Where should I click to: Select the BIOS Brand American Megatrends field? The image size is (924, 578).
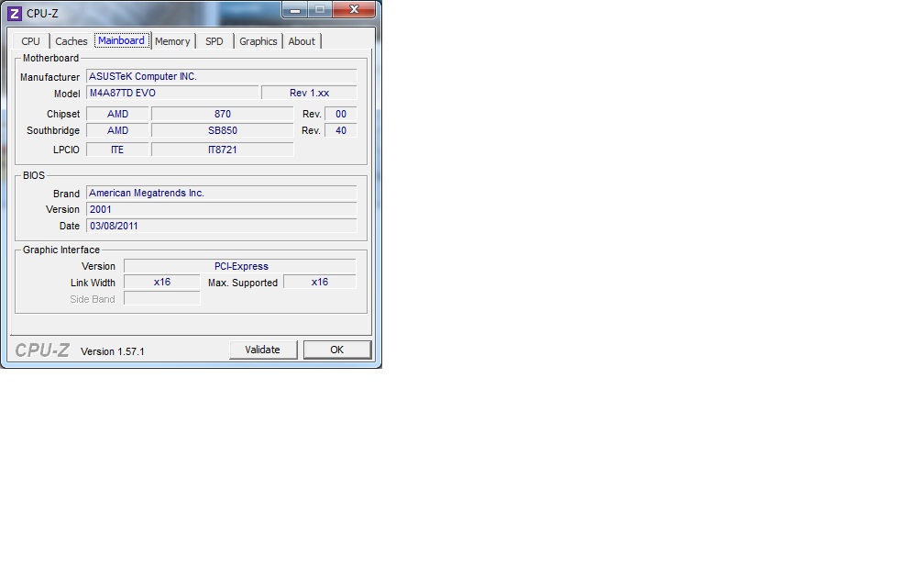[x=221, y=194]
